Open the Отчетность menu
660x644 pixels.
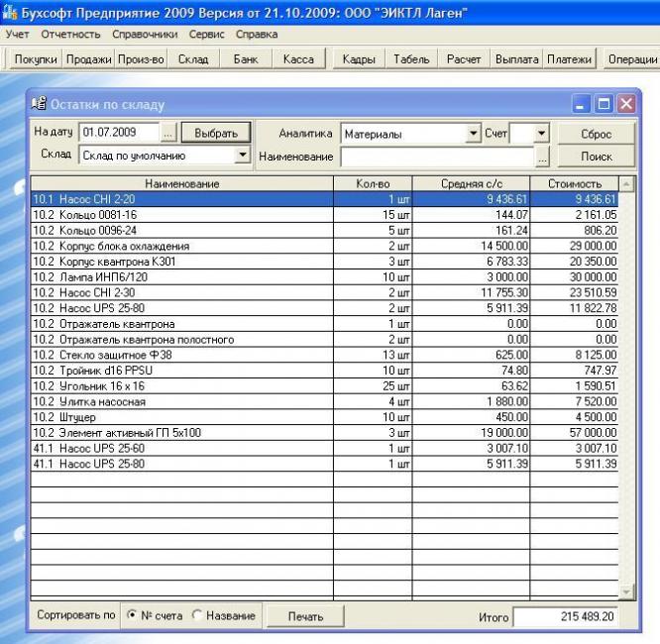coord(70,34)
